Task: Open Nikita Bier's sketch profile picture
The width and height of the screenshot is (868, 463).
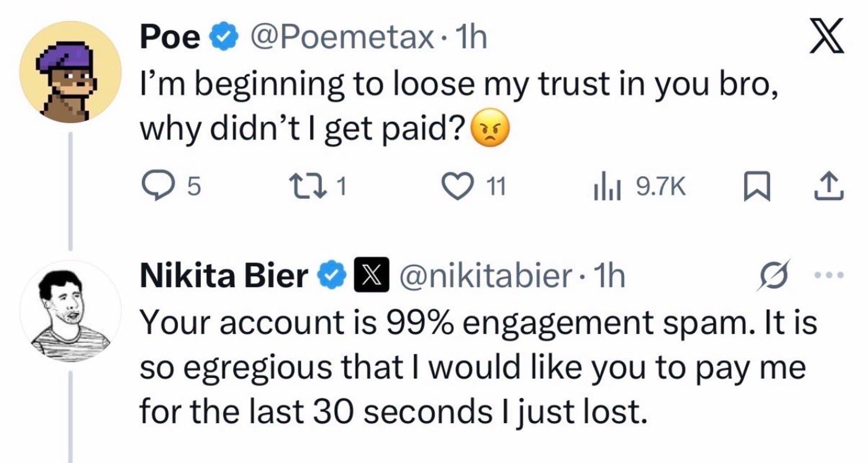Action: click(70, 311)
